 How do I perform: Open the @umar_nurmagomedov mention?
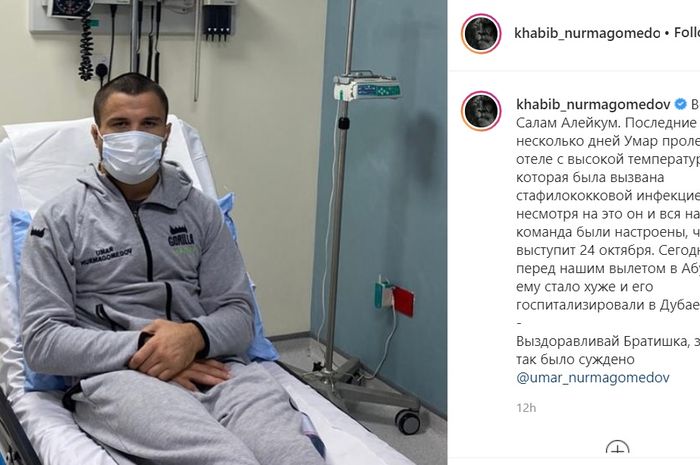click(x=593, y=378)
